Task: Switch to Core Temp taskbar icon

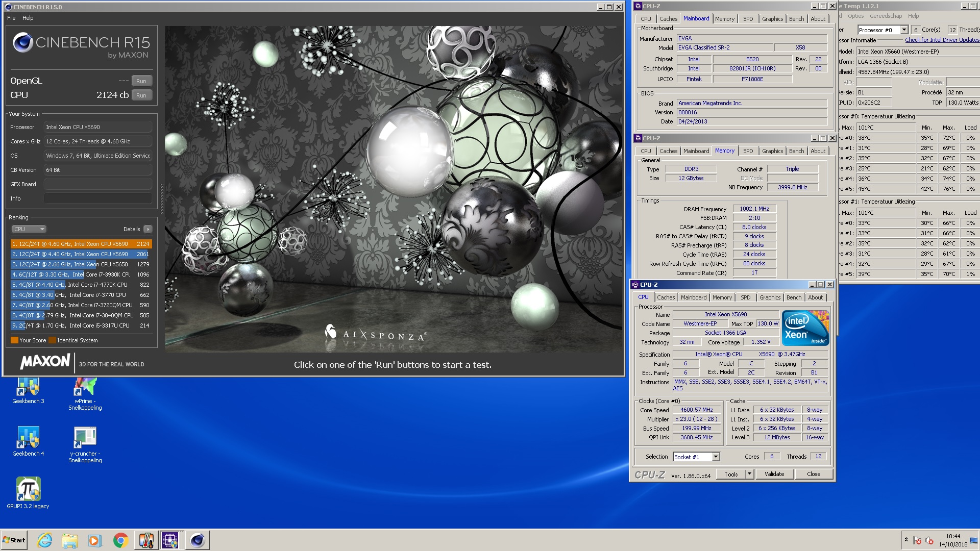Action: 146,540
